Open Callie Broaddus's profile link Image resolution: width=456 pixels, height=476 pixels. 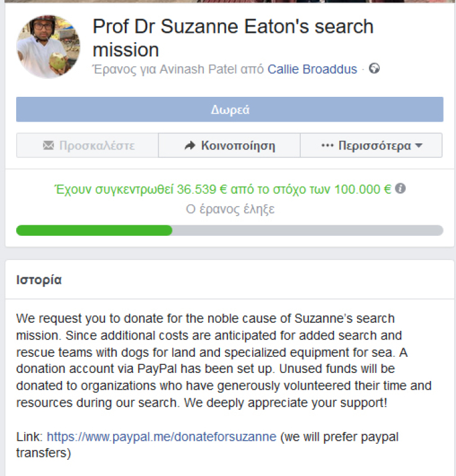tap(312, 70)
